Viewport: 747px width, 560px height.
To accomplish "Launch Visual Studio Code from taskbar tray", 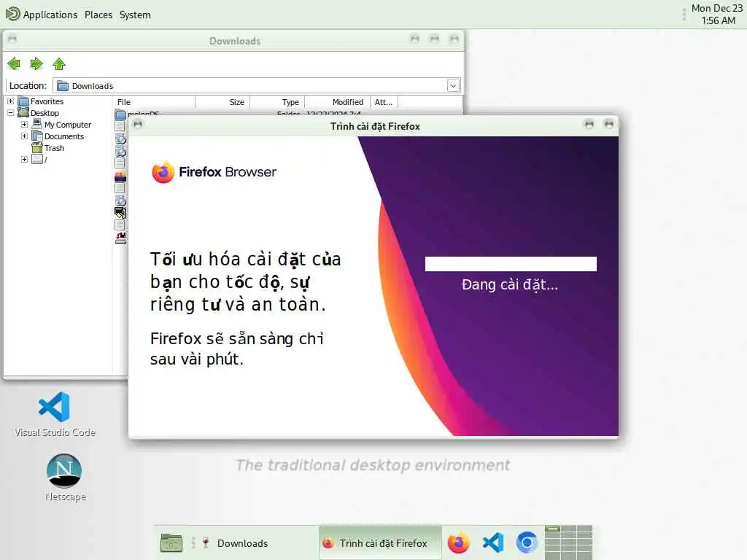I will coord(493,542).
